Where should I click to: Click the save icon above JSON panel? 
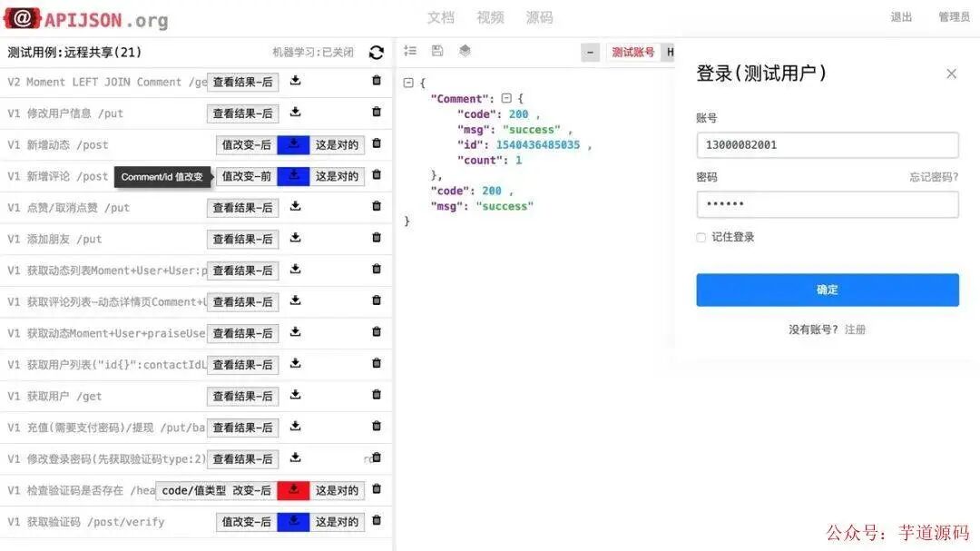pos(437,51)
